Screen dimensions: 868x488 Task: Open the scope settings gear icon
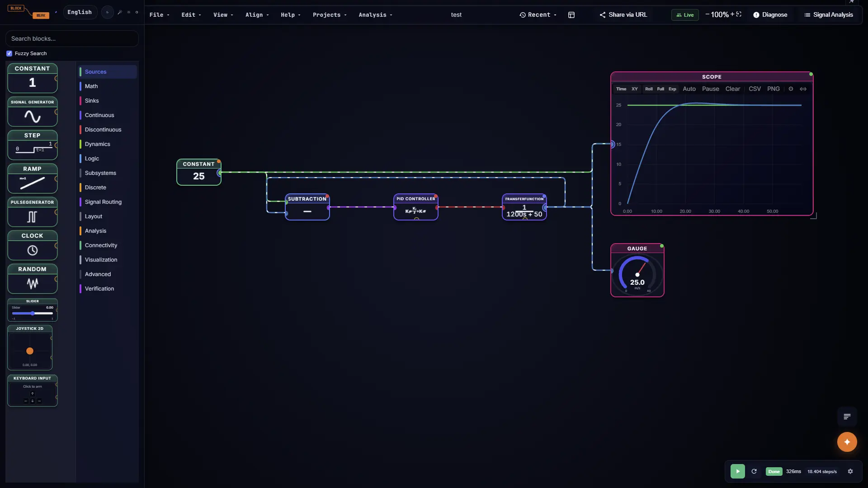click(x=791, y=89)
